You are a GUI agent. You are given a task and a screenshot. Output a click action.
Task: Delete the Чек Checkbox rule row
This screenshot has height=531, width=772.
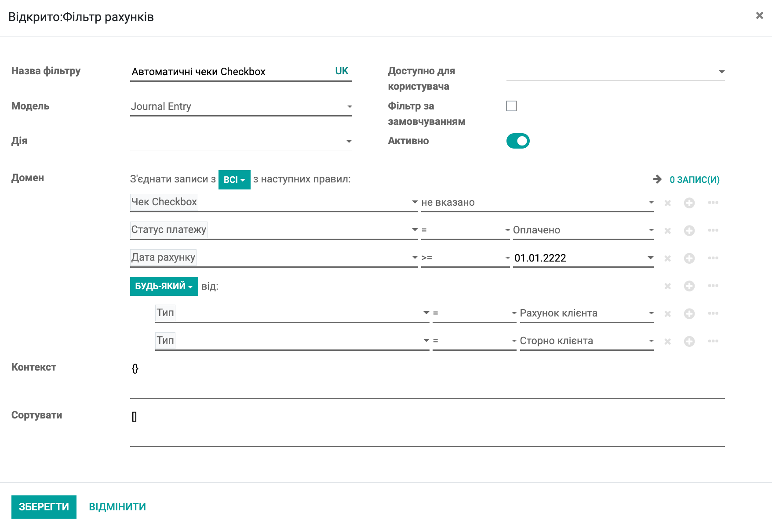[x=668, y=203]
